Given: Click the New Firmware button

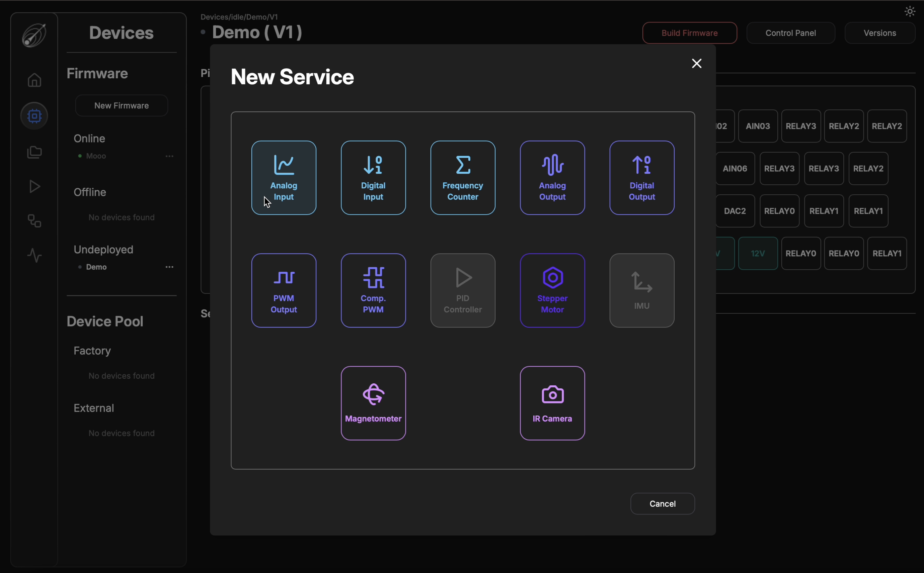Looking at the screenshot, I should point(121,105).
